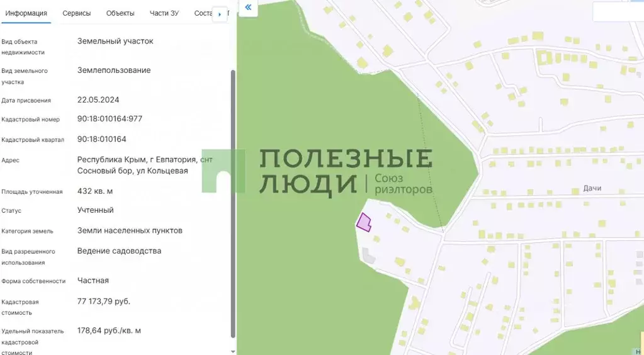Click the Ведение садоводства value
This screenshot has width=644, height=355.
[x=119, y=251]
